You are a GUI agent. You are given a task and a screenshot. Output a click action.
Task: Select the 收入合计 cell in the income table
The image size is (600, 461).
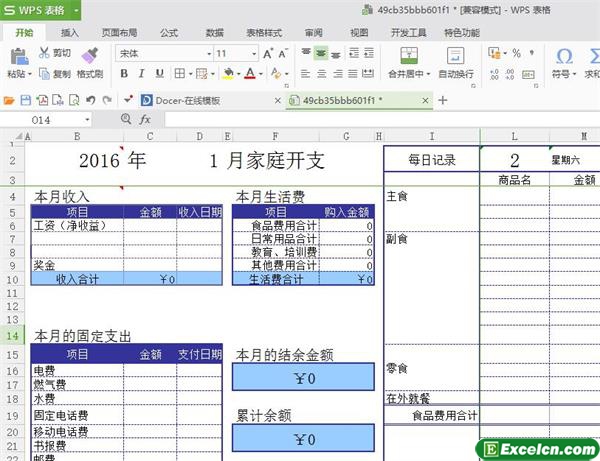tap(77, 279)
